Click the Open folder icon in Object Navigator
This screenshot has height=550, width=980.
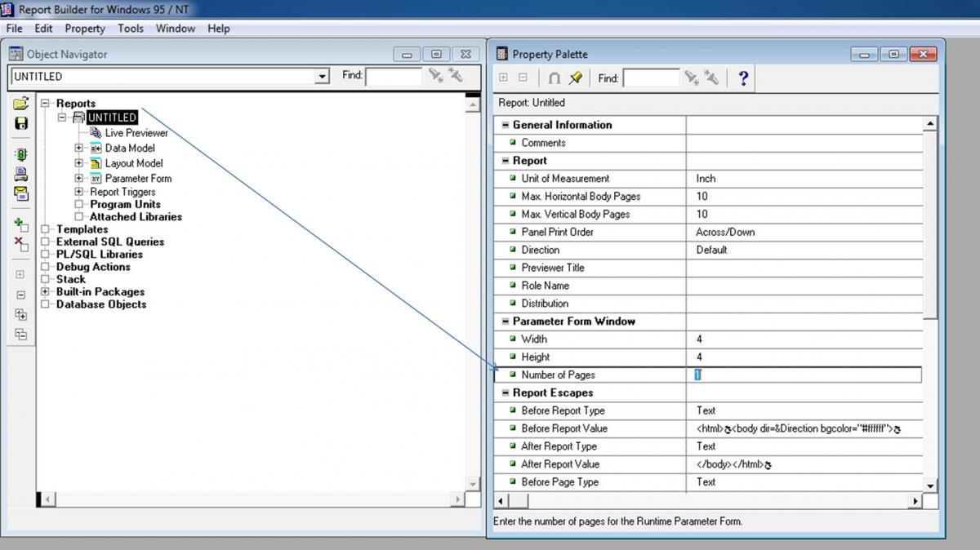(21, 104)
